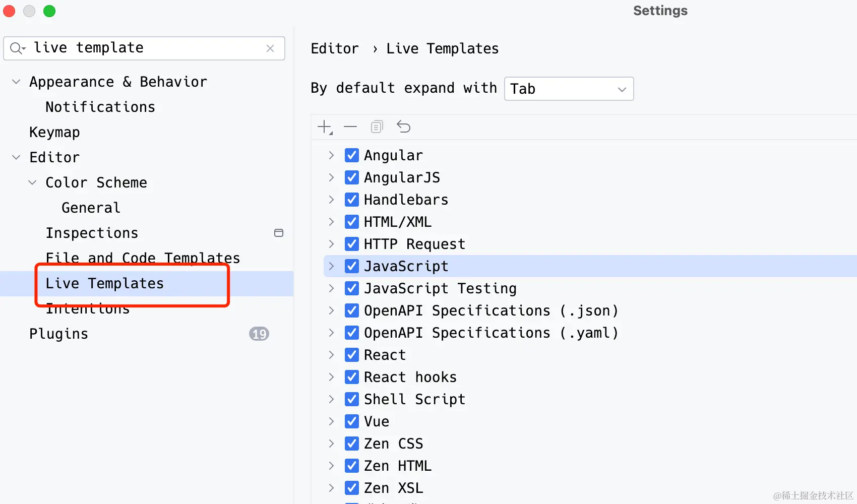Toggle the Shell Script checkbox
The height and width of the screenshot is (504, 857).
tap(352, 399)
